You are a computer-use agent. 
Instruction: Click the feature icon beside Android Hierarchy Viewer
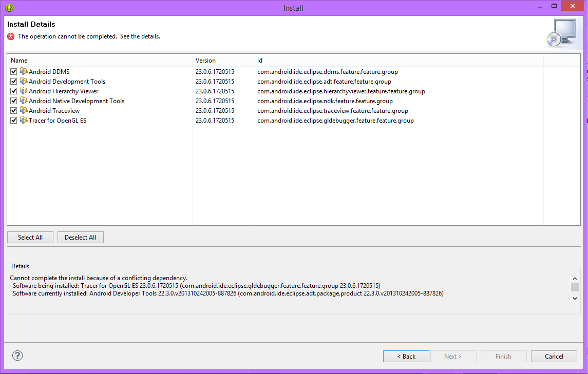[x=24, y=91]
